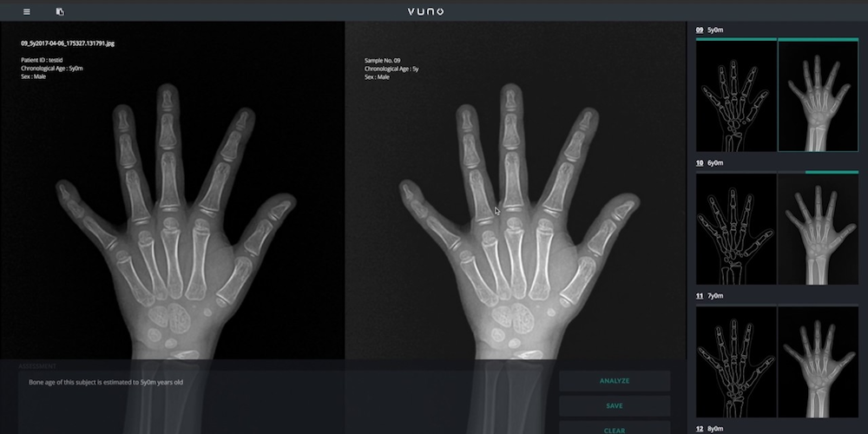Click the 10 6y0m sample label
The image size is (868, 434).
tap(710, 163)
